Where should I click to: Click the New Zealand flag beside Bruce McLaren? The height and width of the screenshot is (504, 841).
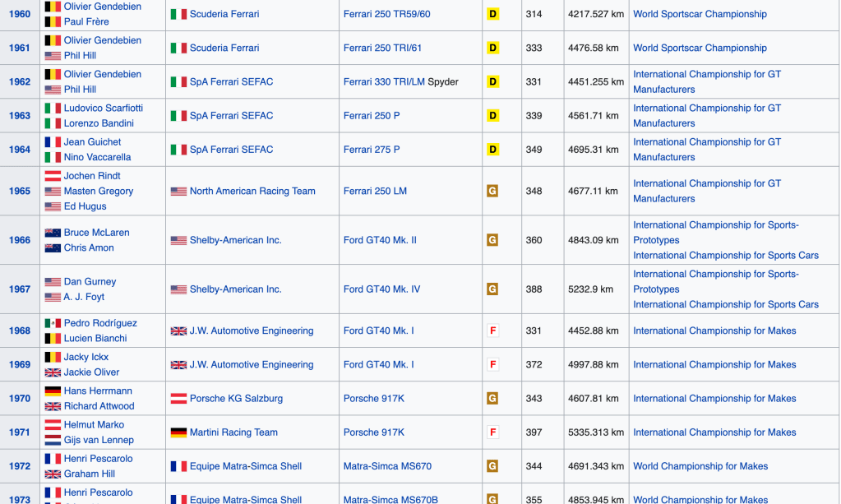(x=53, y=233)
